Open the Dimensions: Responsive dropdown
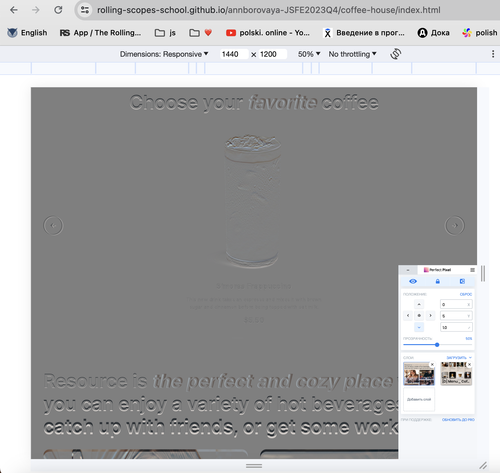The height and width of the screenshot is (473, 500). tap(164, 54)
